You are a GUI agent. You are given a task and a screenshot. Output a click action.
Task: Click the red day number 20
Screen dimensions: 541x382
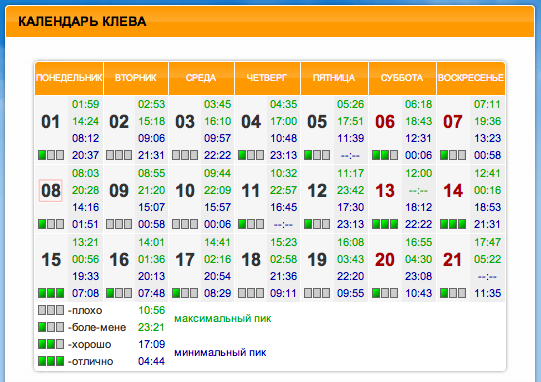coord(385,260)
